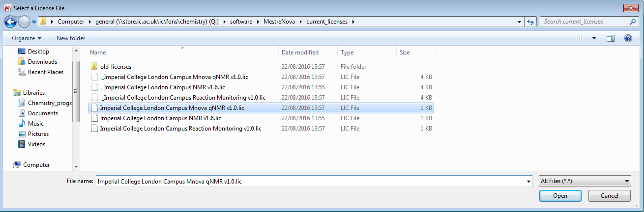
Task: Click the search magnifier icon
Action: click(633, 22)
